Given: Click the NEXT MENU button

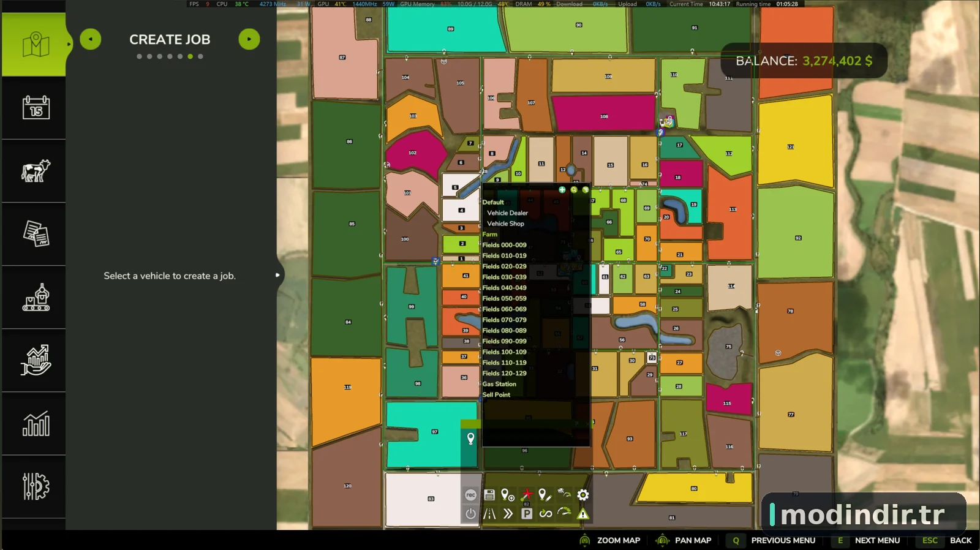Looking at the screenshot, I should point(866,540).
